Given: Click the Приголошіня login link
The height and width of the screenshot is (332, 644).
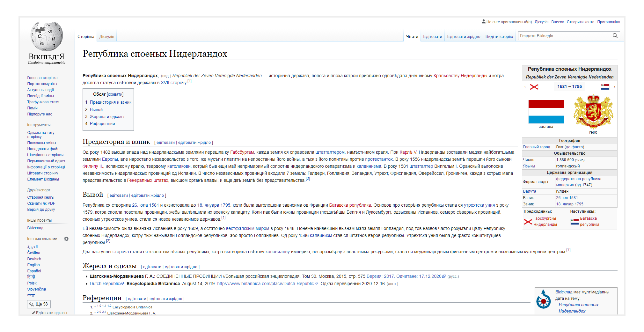Looking at the screenshot, I should tap(608, 22).
